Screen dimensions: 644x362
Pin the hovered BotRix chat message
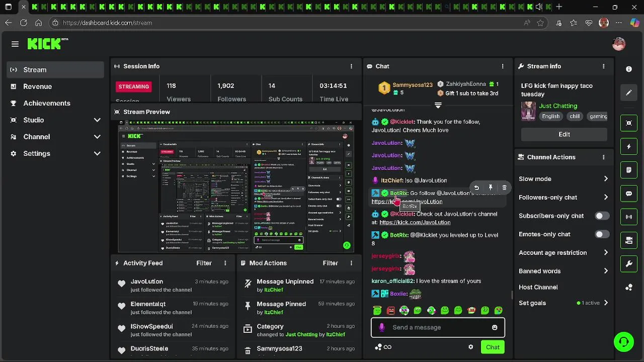coord(491,188)
